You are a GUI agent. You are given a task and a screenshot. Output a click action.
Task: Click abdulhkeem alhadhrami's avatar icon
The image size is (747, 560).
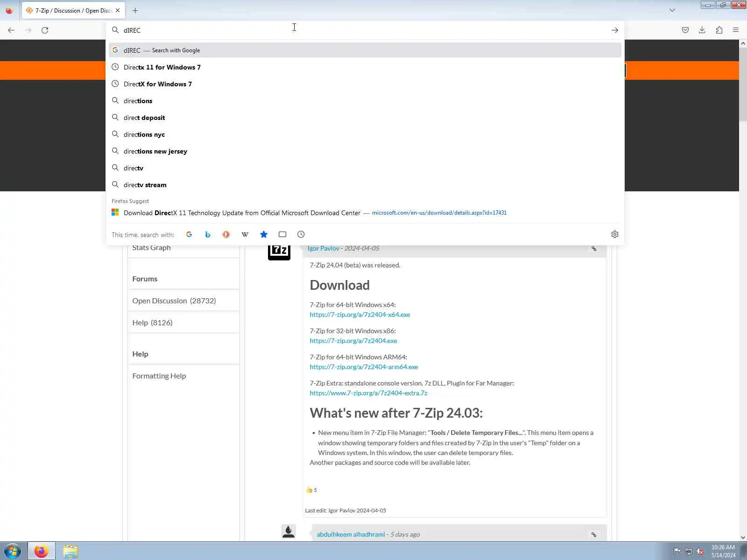(289, 532)
